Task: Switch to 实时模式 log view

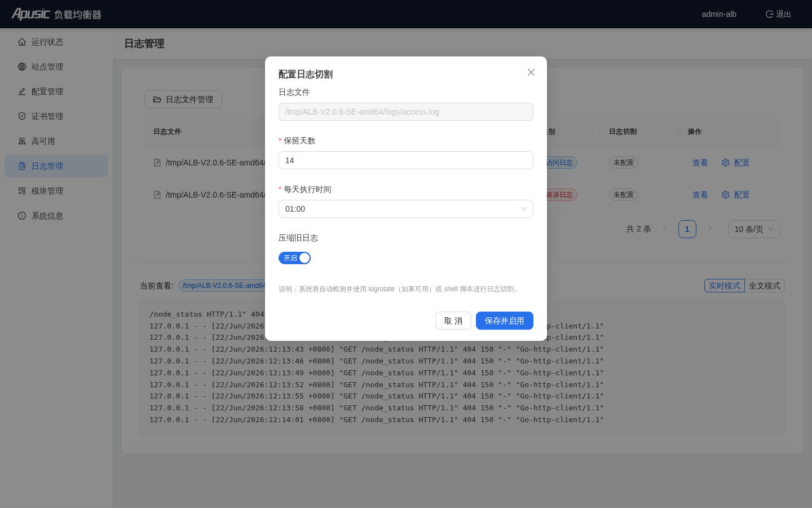Action: [x=725, y=286]
